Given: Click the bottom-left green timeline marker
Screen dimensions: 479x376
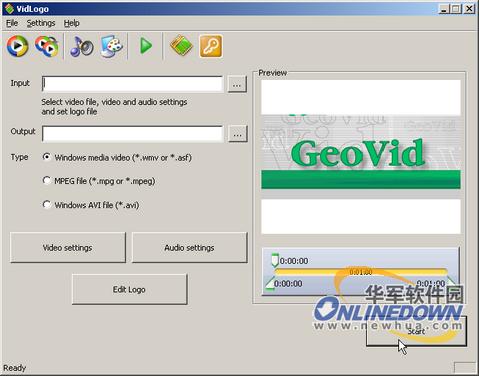Looking at the screenshot, I should point(270,284).
